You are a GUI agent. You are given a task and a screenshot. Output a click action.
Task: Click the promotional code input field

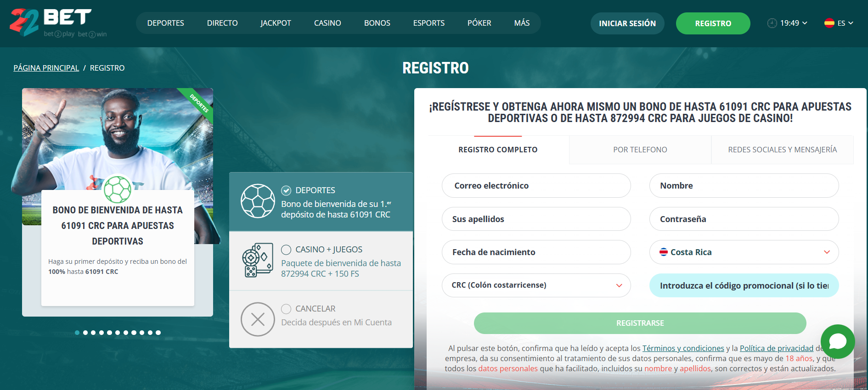[x=744, y=285]
